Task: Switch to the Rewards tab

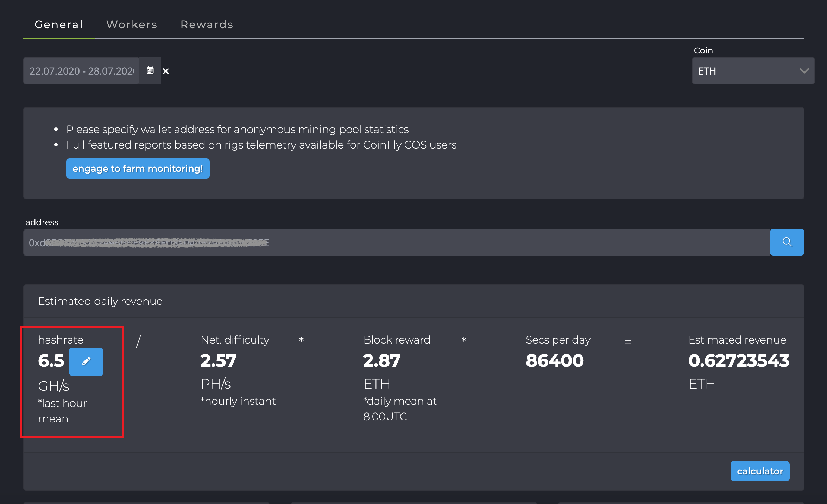Action: tap(207, 24)
